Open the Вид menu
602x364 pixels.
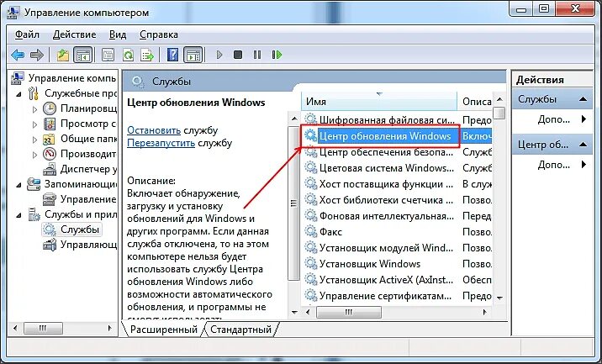pos(118,34)
